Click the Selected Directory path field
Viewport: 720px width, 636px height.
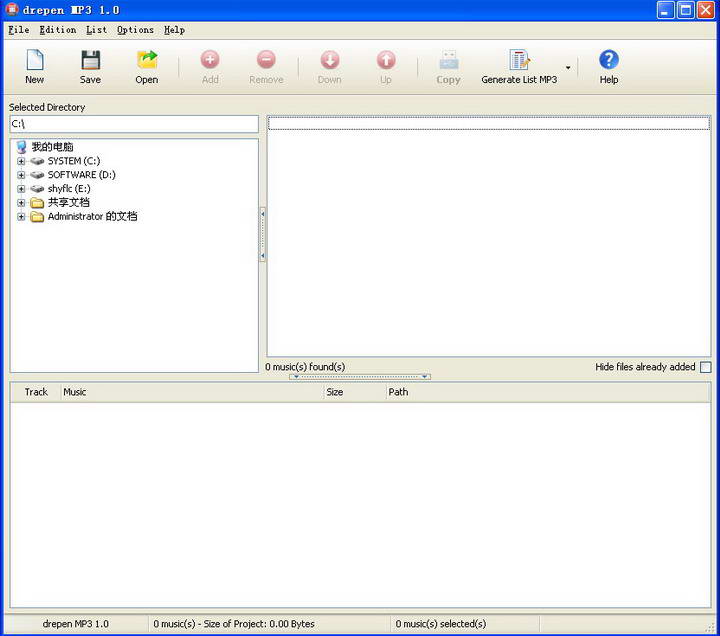point(134,124)
